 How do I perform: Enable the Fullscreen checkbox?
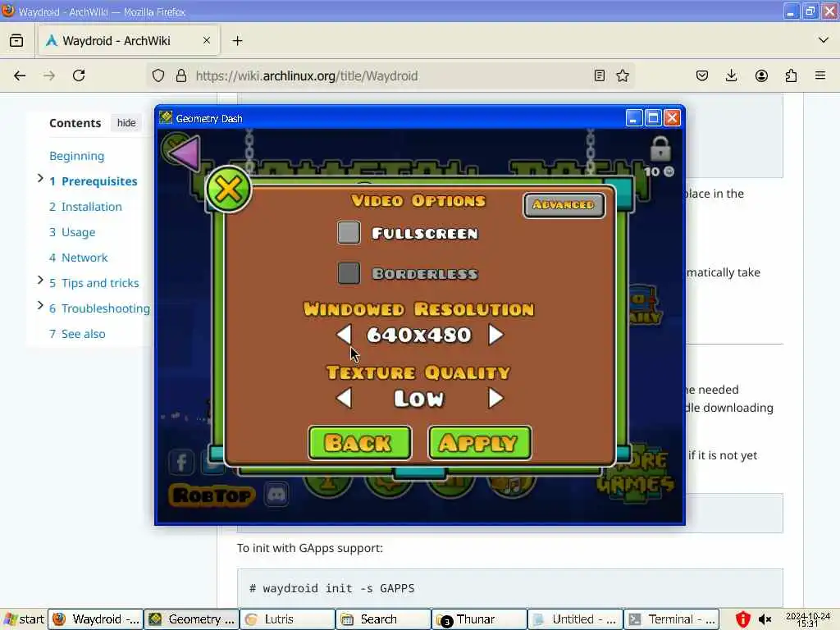(x=349, y=233)
